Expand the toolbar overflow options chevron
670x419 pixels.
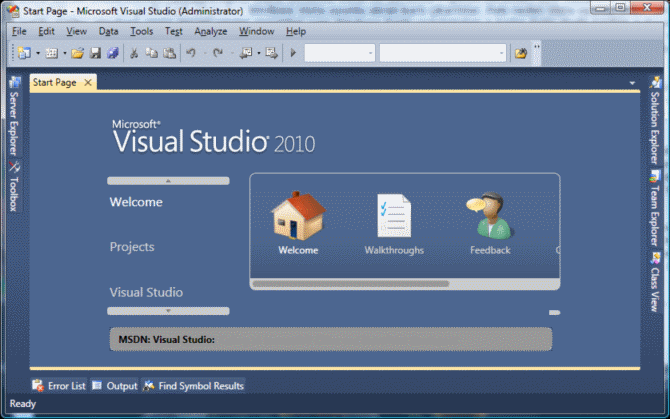(537, 46)
